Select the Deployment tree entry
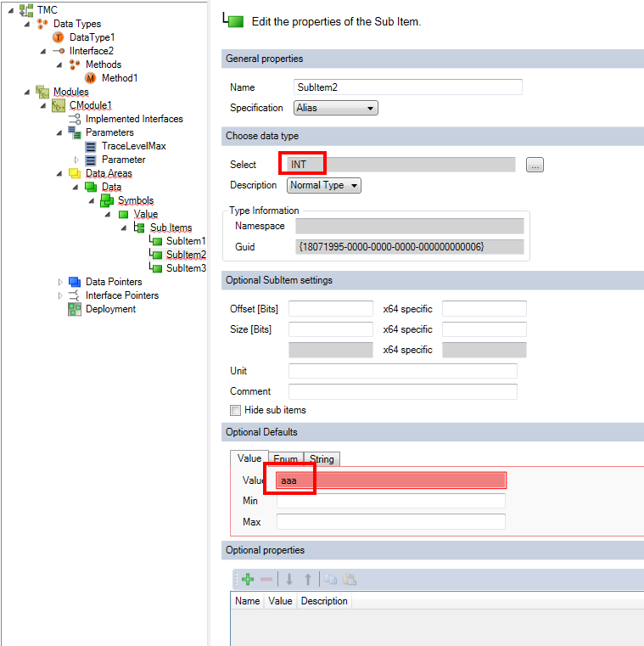644x646 pixels. pos(110,309)
